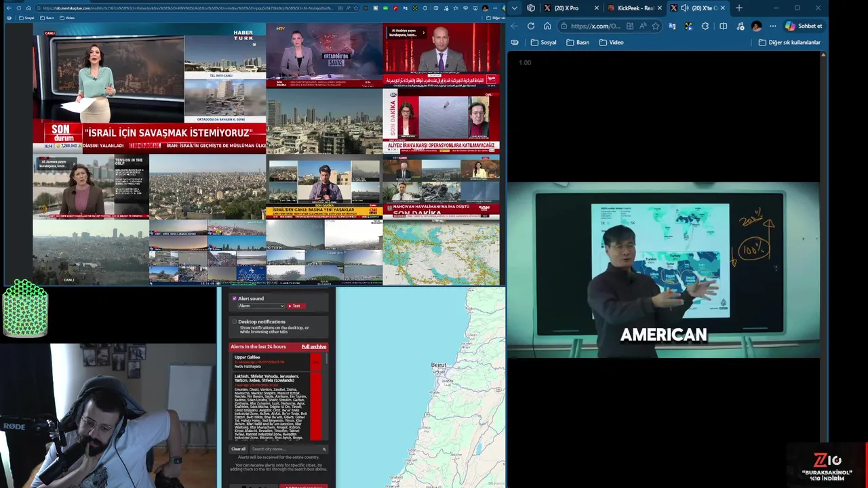The width and height of the screenshot is (868, 488).
Task: Close the (20) X Pro tab
Action: [x=597, y=8]
